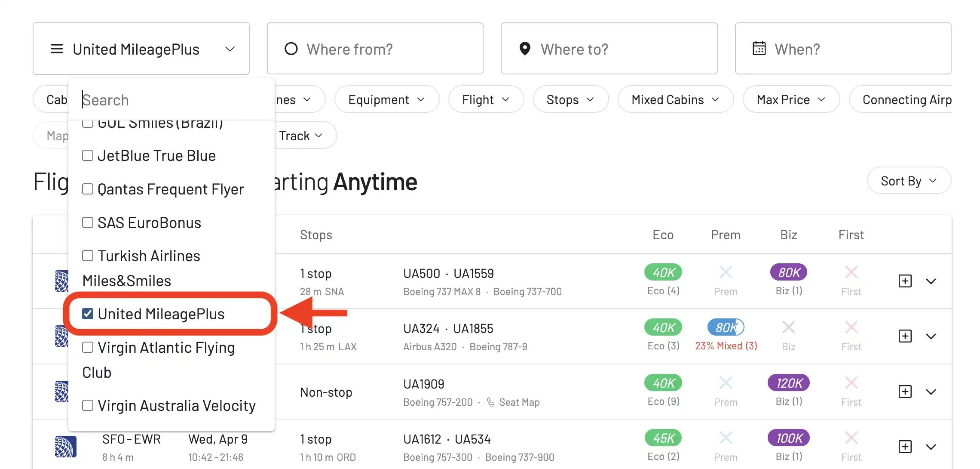Image resolution: width=980 pixels, height=469 pixels.
Task: Click the 80K Biz award on UA500
Action: [x=789, y=272]
